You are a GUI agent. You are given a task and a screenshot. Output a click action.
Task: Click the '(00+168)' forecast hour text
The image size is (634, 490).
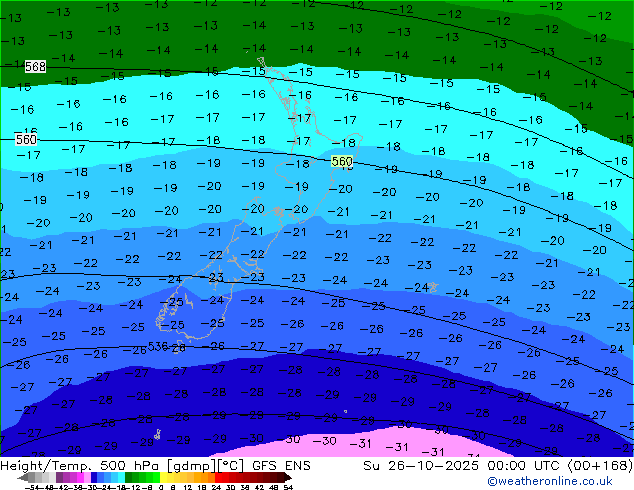600,466
